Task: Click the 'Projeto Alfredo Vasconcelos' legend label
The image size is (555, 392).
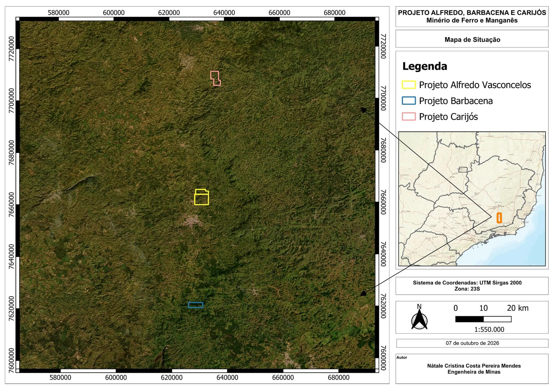Action: pos(475,85)
